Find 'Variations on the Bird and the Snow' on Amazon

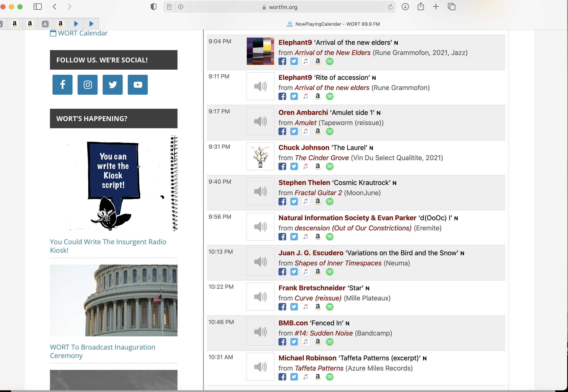318,272
